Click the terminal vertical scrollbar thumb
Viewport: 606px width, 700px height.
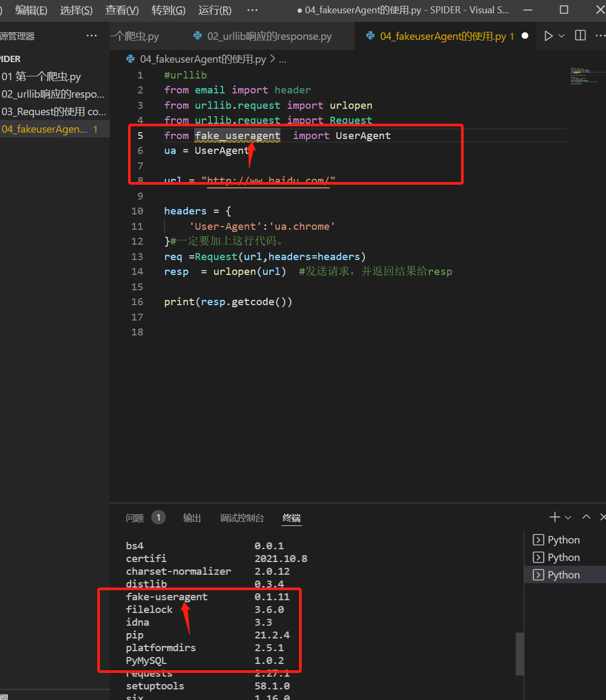[x=519, y=654]
